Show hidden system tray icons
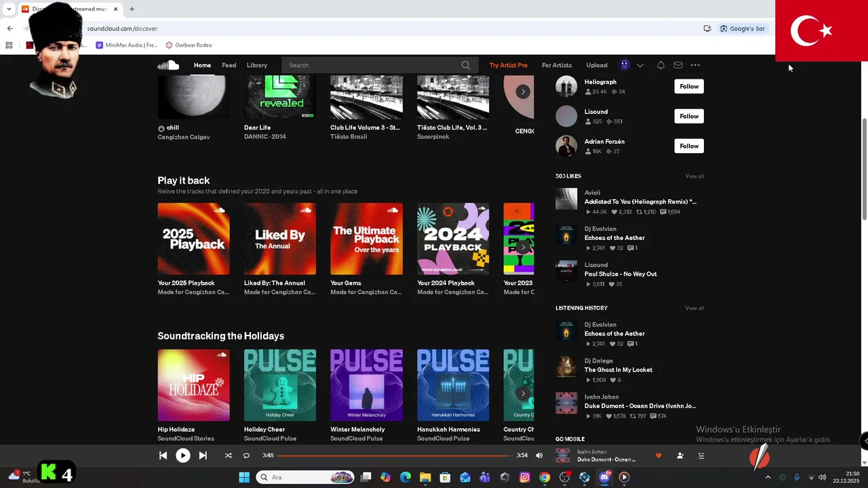Viewport: 868px width, 488px height. [x=768, y=477]
